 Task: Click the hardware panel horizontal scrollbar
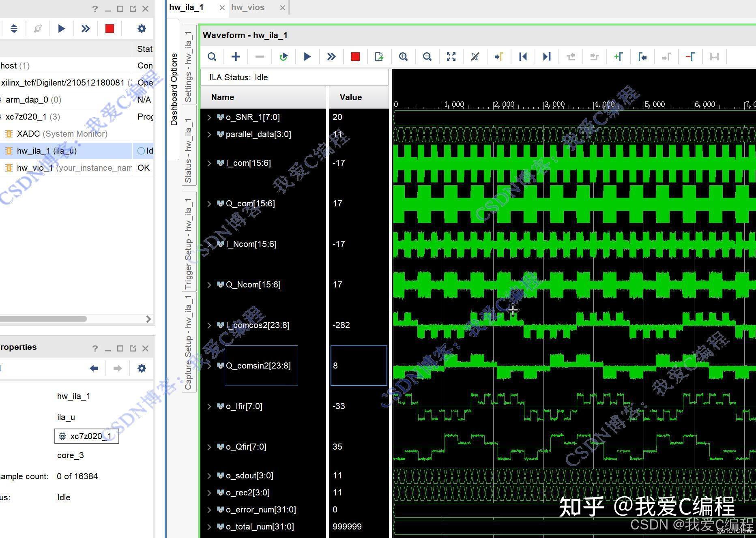pyautogui.click(x=43, y=319)
